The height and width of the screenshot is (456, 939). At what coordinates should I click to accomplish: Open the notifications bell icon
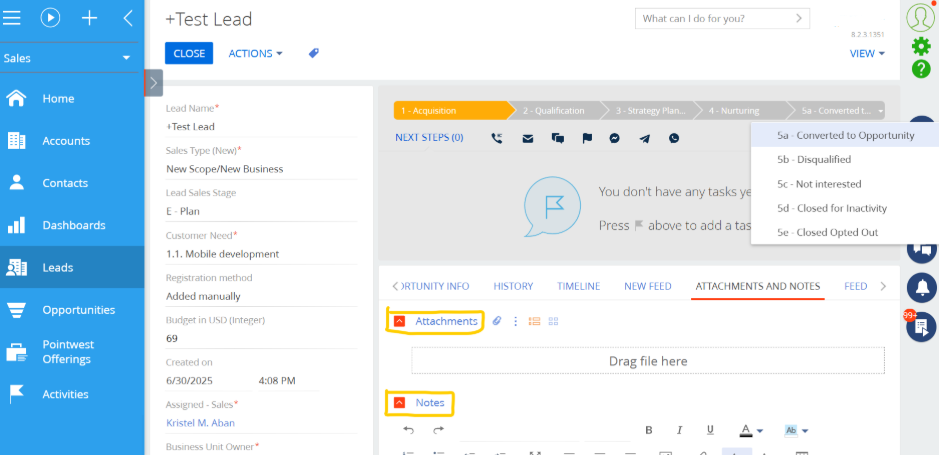coord(921,287)
